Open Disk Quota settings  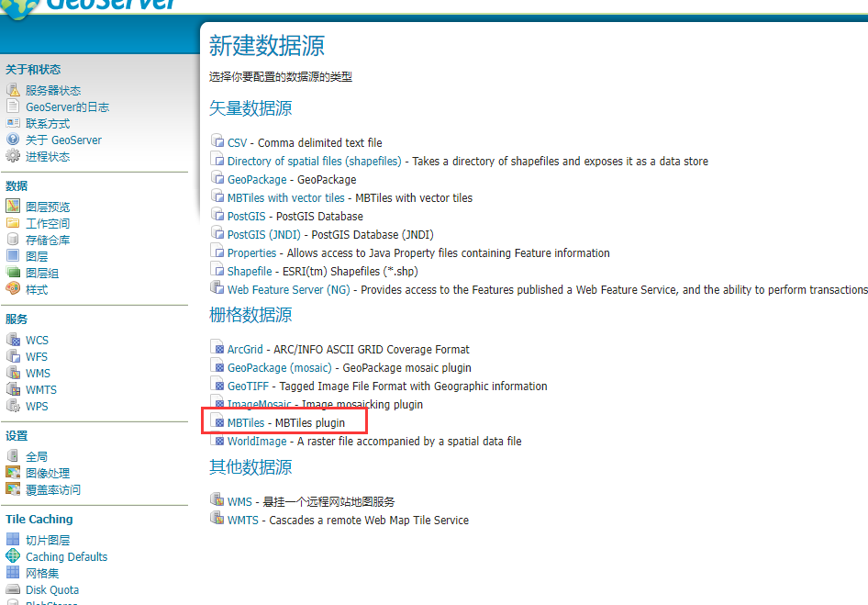click(x=52, y=589)
